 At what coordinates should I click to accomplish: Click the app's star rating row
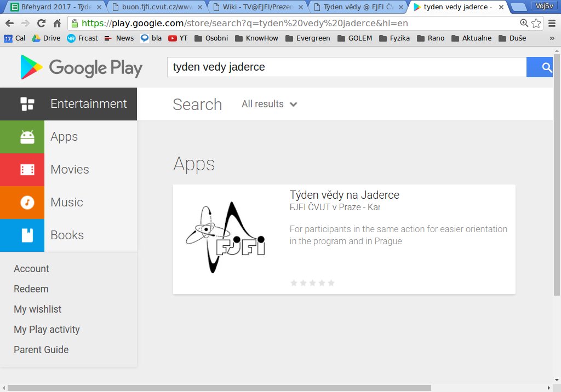tap(312, 283)
